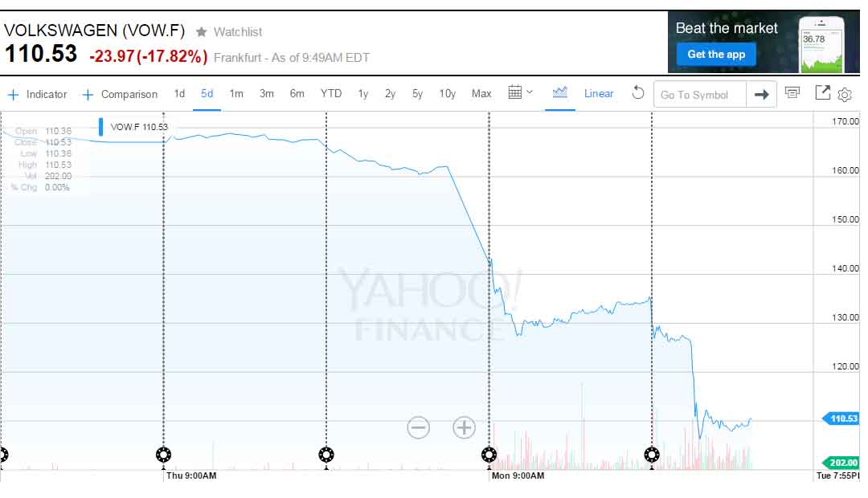
Task: Click the VOW.F blue series swatch
Action: 101,127
